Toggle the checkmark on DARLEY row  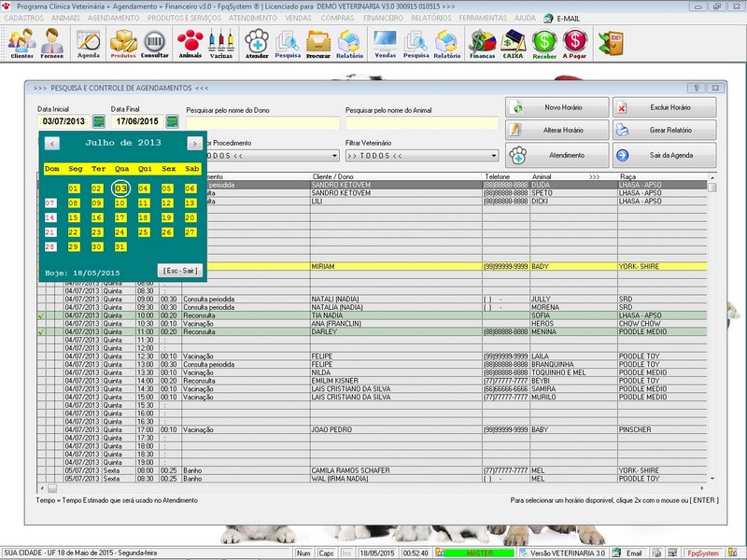[41, 331]
